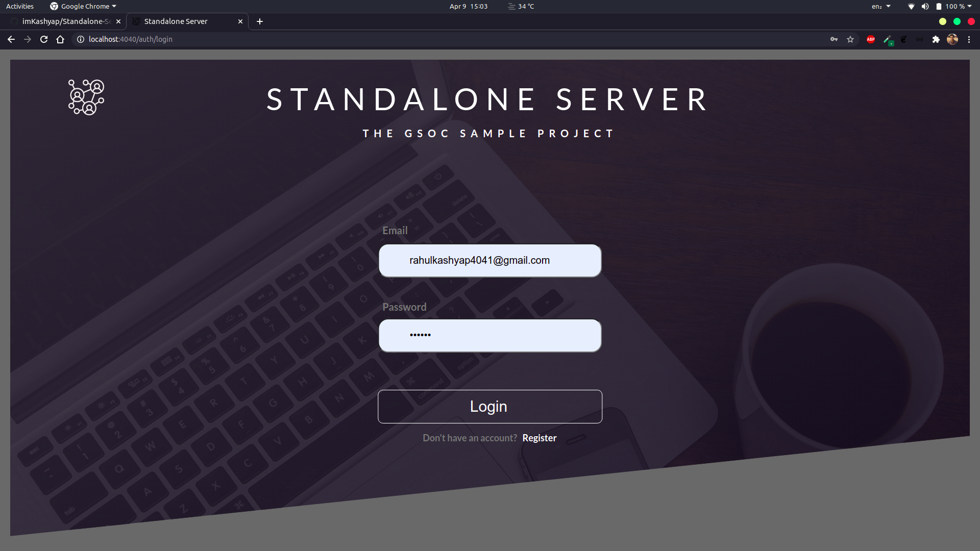Open the Chrome profile avatar
Image resolution: width=980 pixels, height=551 pixels.
[x=952, y=39]
